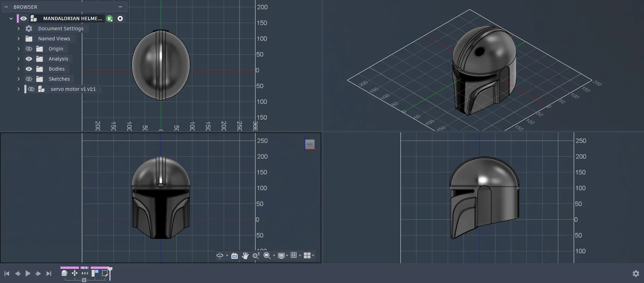Jump to the beginning of timeline
The image size is (644, 283).
coord(7,274)
